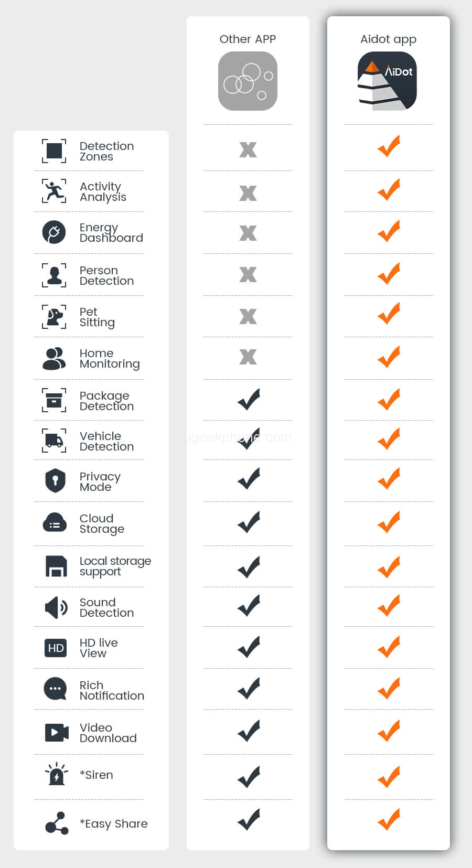Click the Detection Zones square icon
The width and height of the screenshot is (472, 868).
tap(54, 151)
